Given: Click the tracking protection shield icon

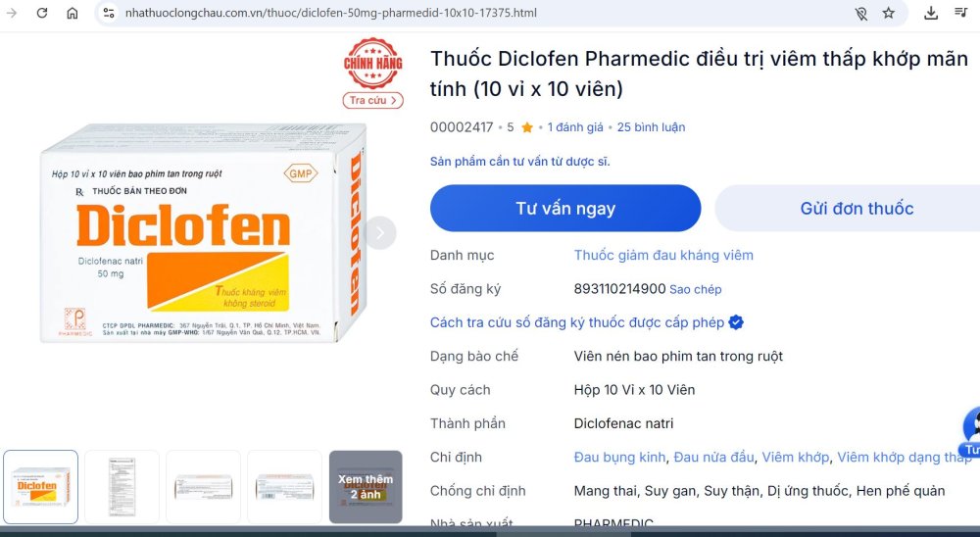Looking at the screenshot, I should click(x=861, y=13).
